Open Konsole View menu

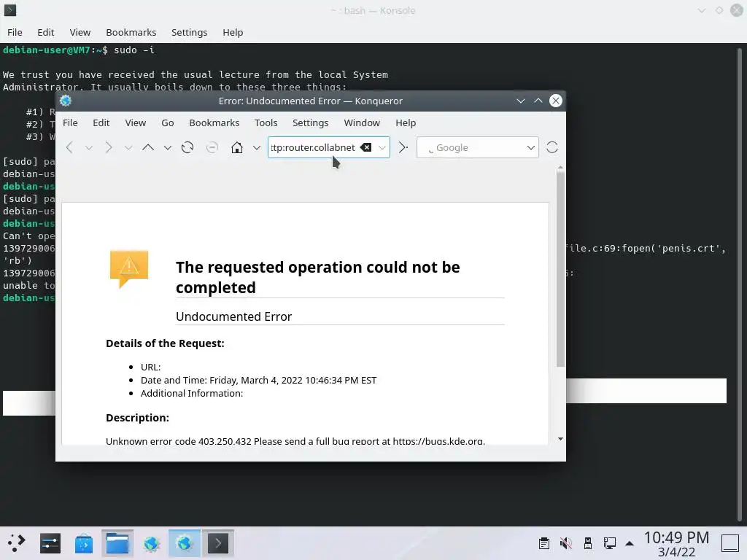pyautogui.click(x=80, y=32)
